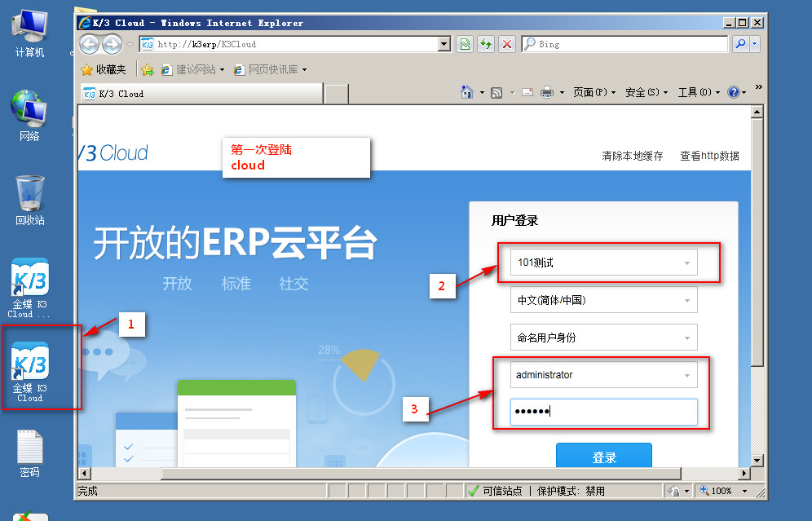Click the 用户登录 heading text
This screenshot has height=521, width=812.
514,221
